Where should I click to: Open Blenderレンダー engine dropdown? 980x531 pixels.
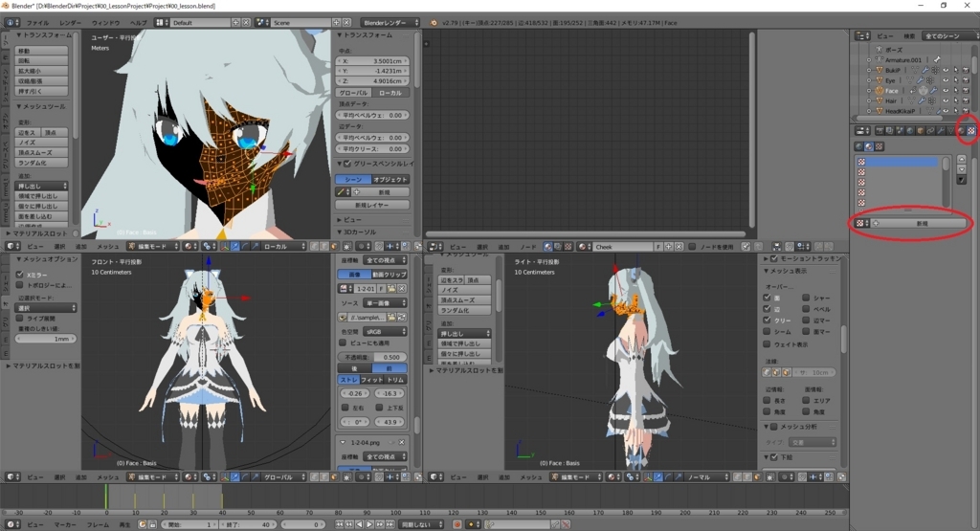[x=390, y=23]
